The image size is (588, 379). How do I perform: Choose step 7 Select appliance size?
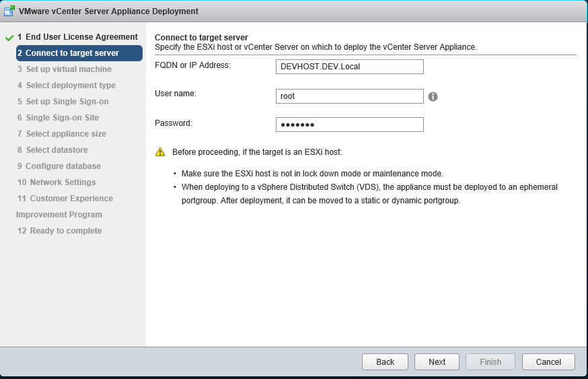click(62, 134)
